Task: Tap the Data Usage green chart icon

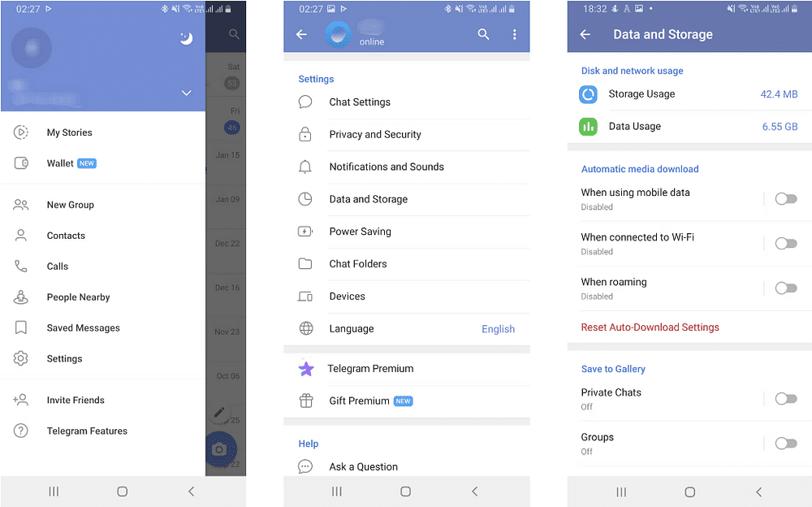Action: pyautogui.click(x=588, y=127)
